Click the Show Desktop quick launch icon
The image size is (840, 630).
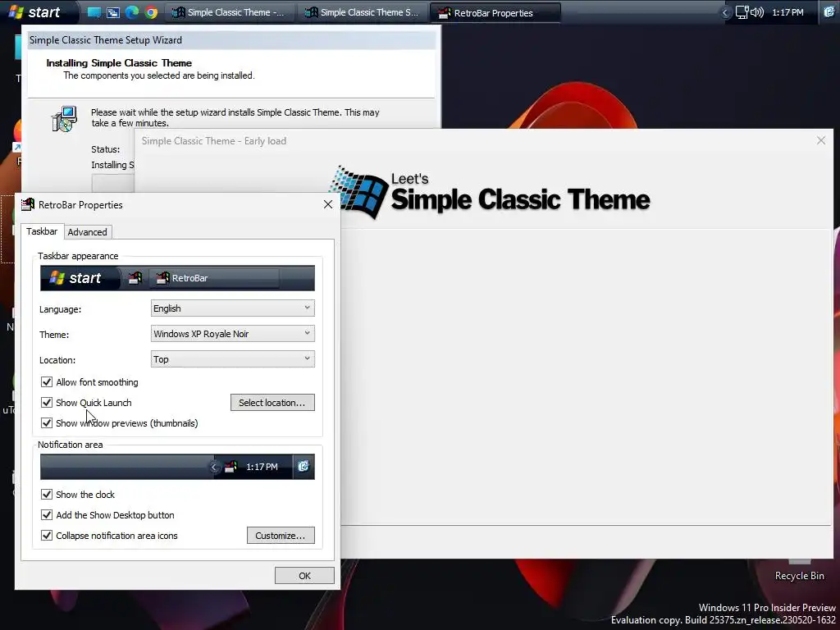[94, 12]
